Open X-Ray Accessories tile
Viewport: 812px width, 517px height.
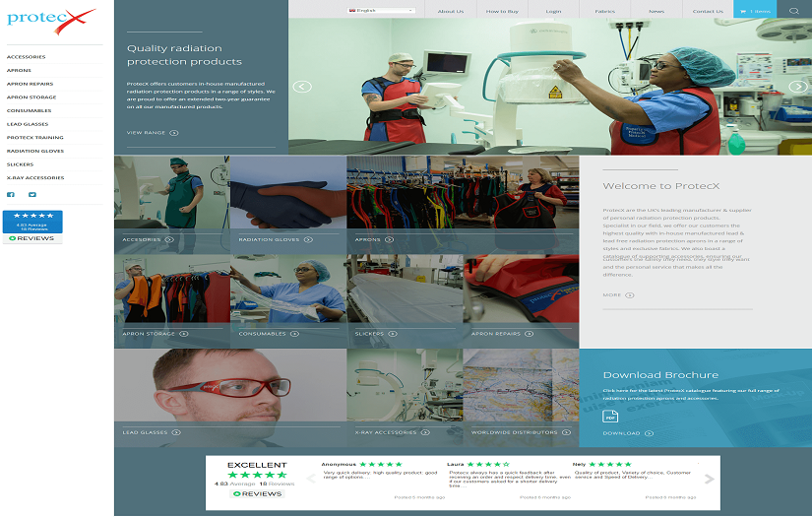tap(405, 397)
